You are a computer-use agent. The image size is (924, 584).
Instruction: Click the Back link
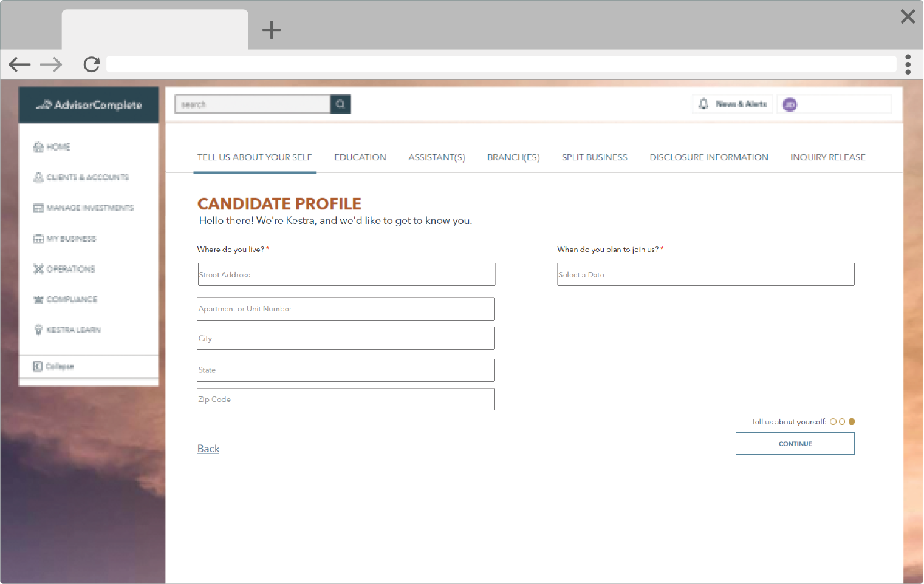(x=208, y=449)
